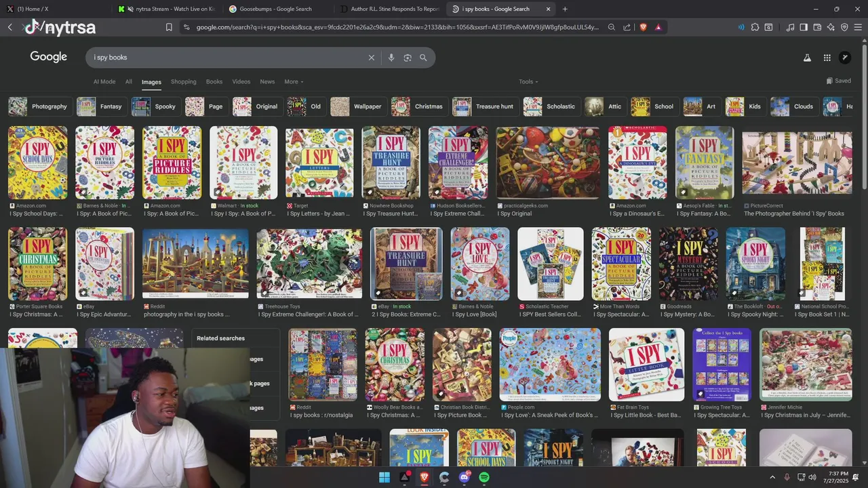
Task: Open the Google account profile avatar
Action: [x=845, y=58]
